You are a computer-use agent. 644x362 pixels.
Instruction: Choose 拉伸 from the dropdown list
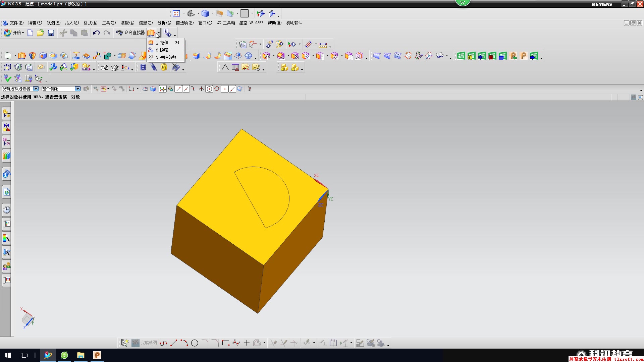[164, 43]
